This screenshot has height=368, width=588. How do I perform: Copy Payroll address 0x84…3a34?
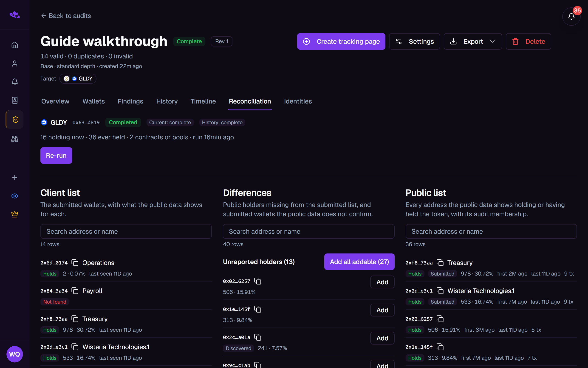point(75,291)
